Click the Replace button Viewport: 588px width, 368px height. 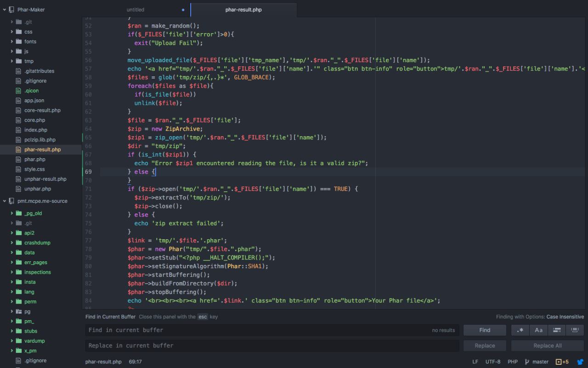pyautogui.click(x=485, y=345)
